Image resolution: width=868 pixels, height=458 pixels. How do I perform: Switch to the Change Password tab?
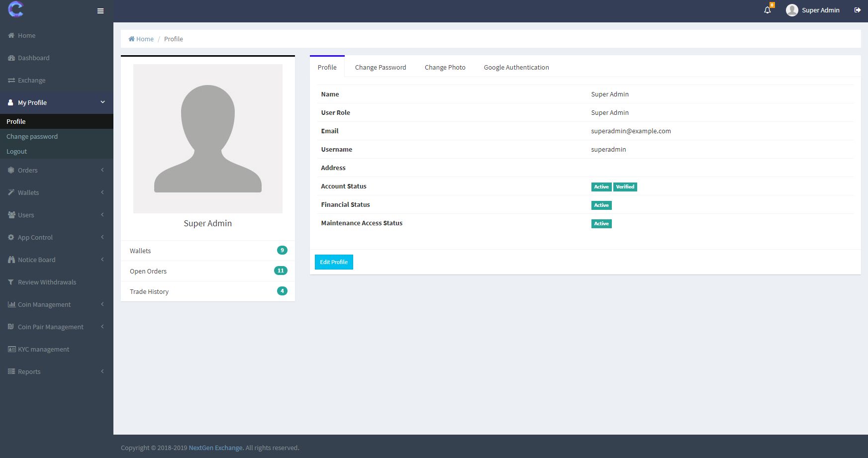point(380,67)
